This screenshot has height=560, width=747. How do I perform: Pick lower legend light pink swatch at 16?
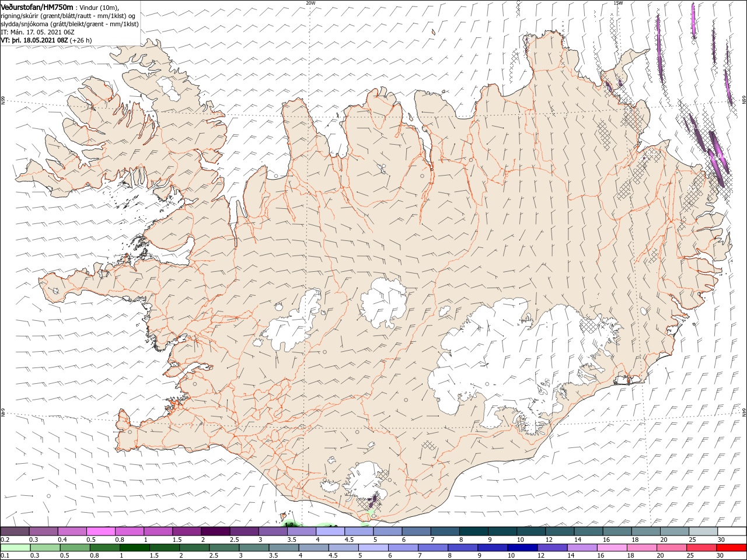(611, 548)
